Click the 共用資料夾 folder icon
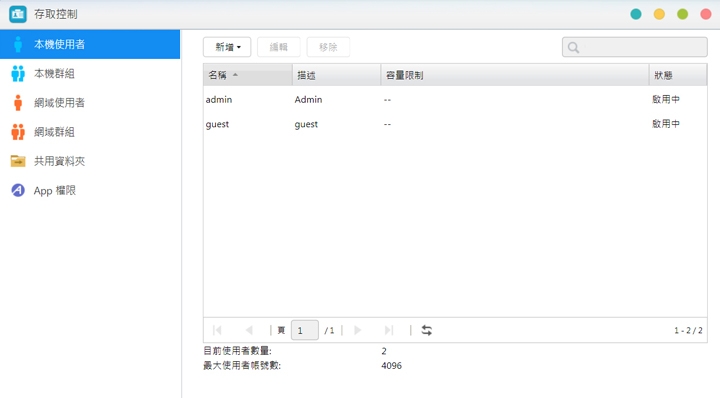720x398 pixels. (x=18, y=161)
